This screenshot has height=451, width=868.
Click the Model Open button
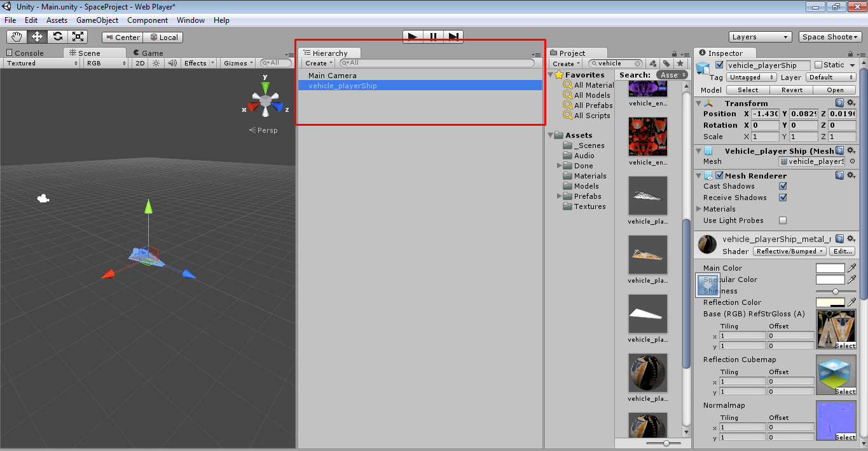[836, 90]
